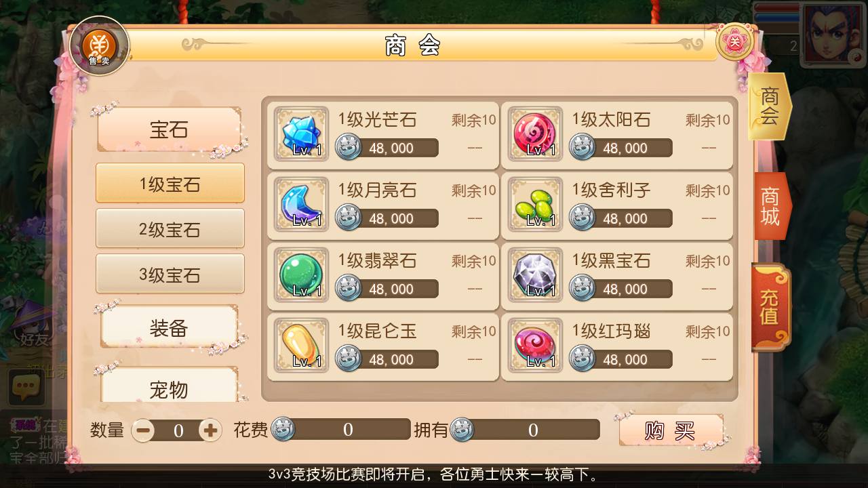Decrease quantity with the minus button
This screenshot has width=868, height=488.
pyautogui.click(x=142, y=430)
